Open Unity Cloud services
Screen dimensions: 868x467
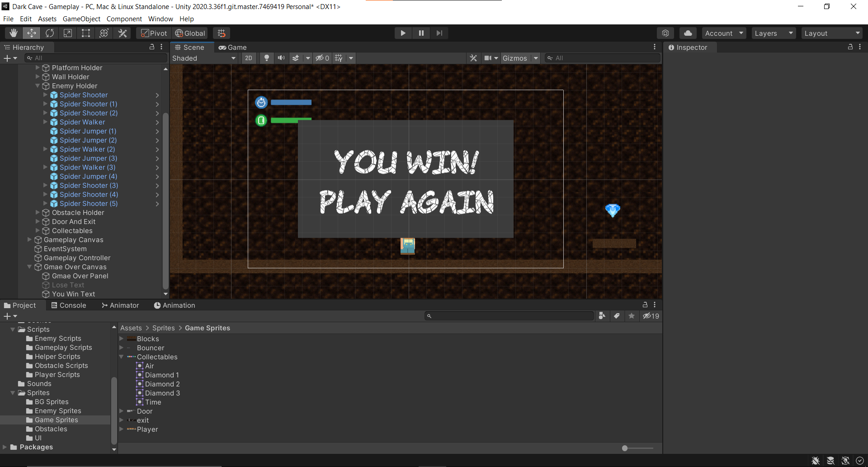click(688, 33)
